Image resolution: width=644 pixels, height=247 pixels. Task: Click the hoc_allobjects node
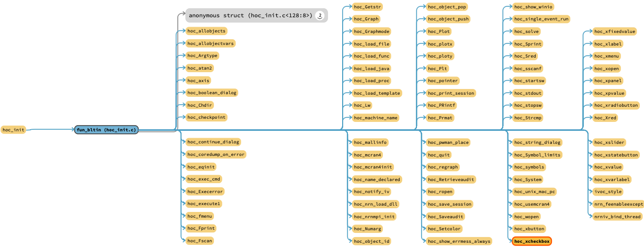[x=207, y=31]
